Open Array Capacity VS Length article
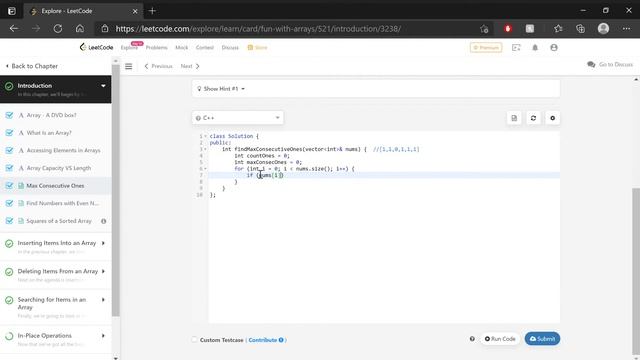The image size is (640, 360). click(59, 168)
